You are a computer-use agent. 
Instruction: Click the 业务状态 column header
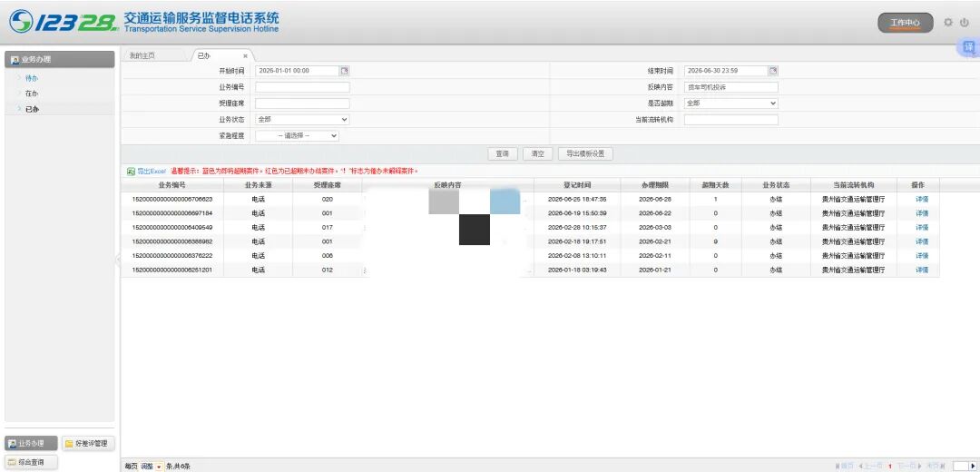(x=776, y=185)
